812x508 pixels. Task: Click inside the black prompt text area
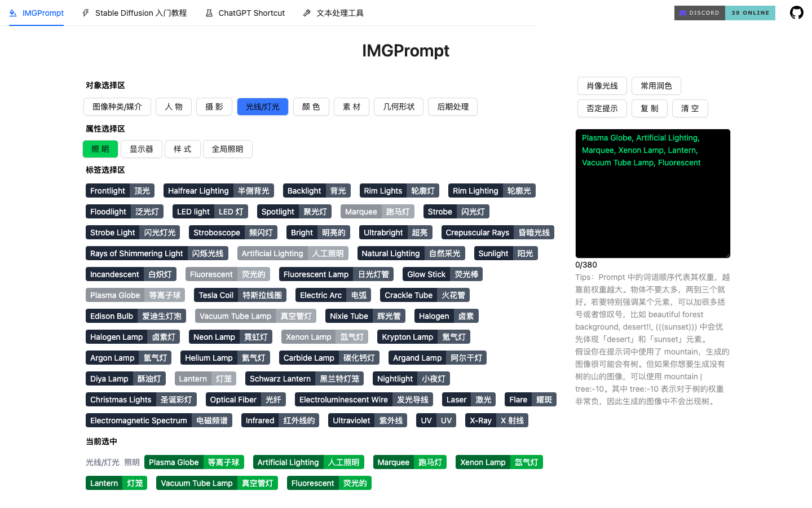[653, 194]
